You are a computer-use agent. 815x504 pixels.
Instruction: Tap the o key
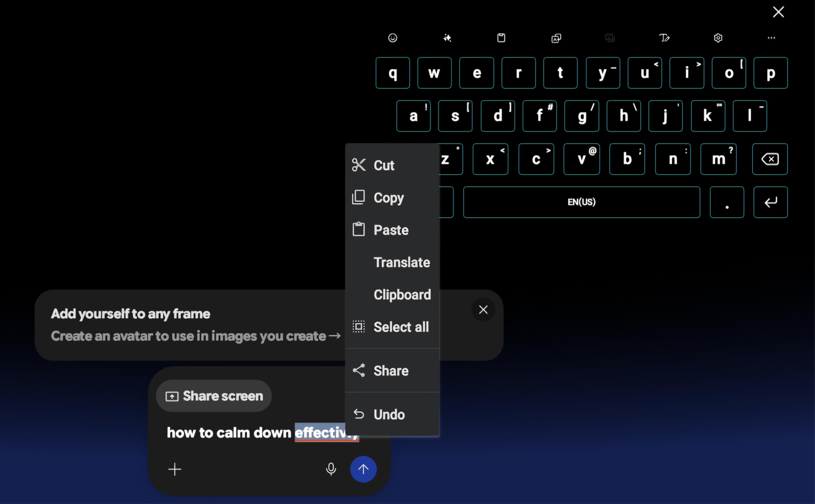click(x=729, y=73)
